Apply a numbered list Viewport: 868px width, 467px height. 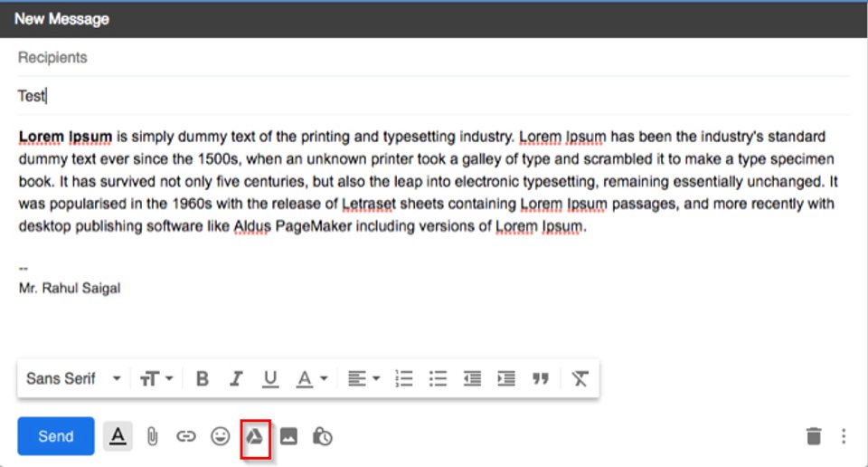pyautogui.click(x=404, y=379)
